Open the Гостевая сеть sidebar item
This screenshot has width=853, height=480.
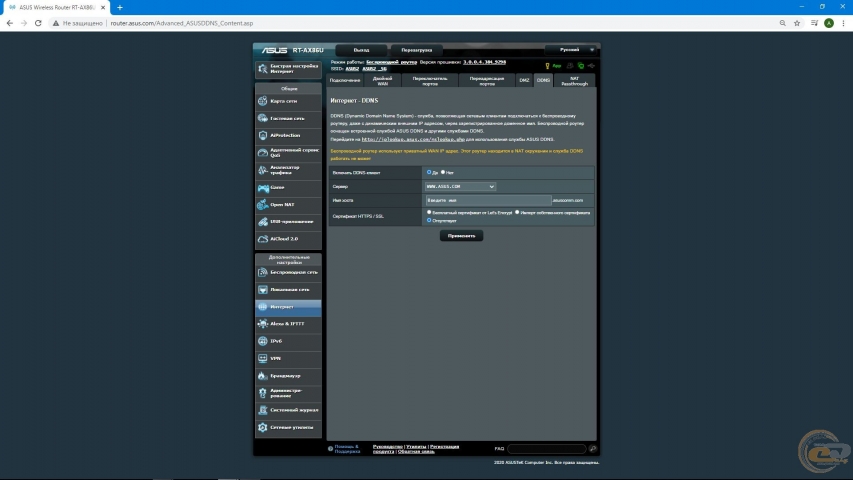point(288,118)
